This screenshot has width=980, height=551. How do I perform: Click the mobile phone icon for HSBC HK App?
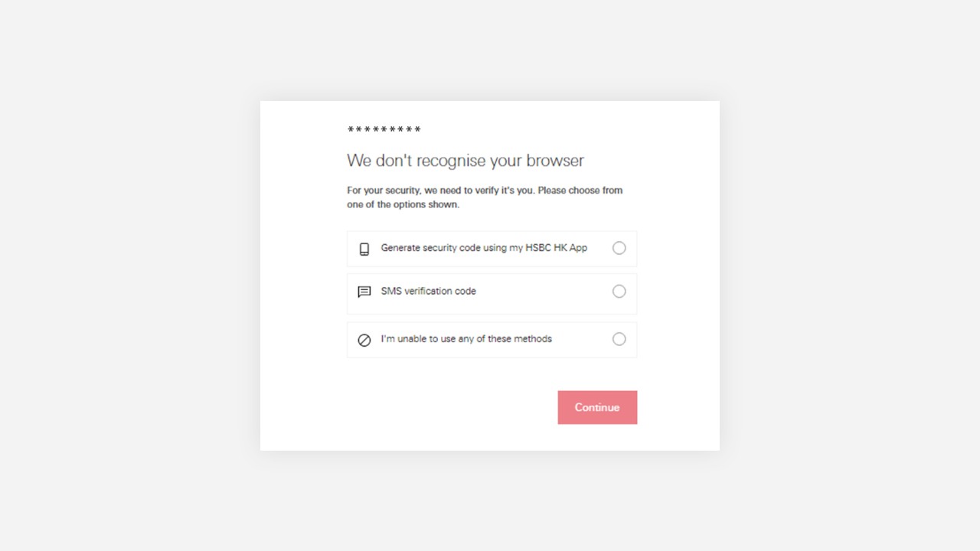(x=364, y=249)
